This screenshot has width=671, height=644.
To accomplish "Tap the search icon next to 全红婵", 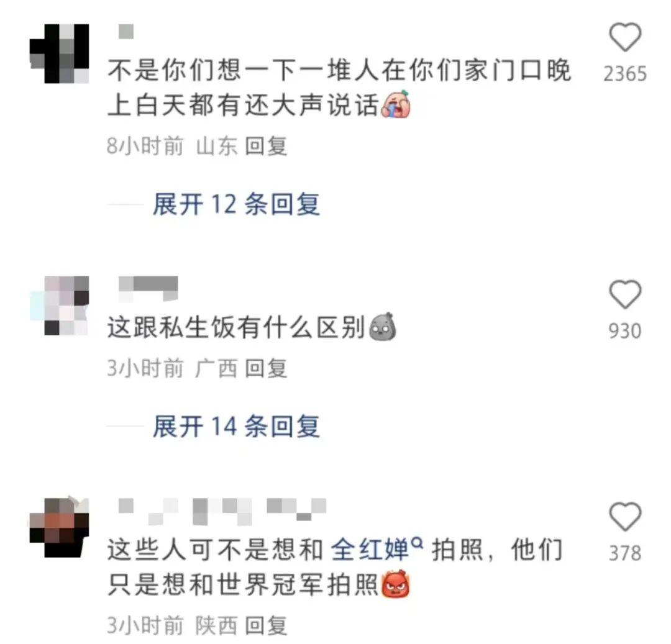I will pos(417,543).
